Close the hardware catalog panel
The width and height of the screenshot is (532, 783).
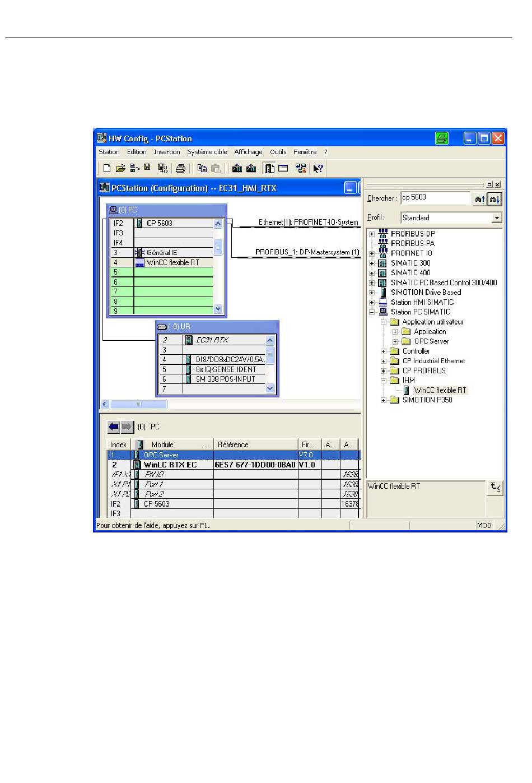[x=498, y=184]
